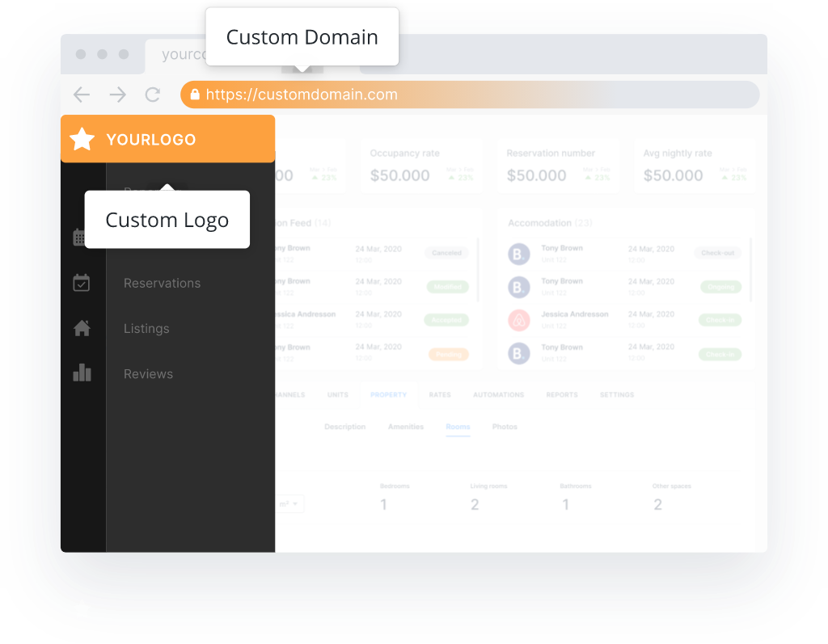The height and width of the screenshot is (644, 828).
Task: Click the star logo icon
Action: point(82,139)
